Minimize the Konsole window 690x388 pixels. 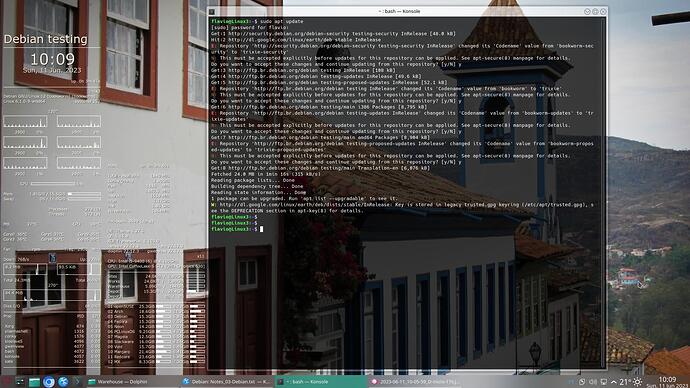click(x=587, y=11)
